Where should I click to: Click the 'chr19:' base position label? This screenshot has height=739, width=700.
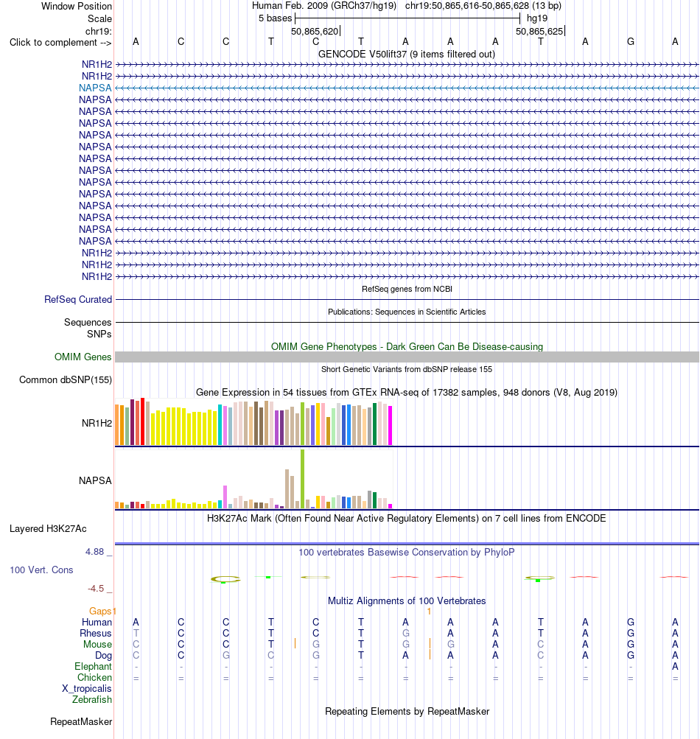99,32
